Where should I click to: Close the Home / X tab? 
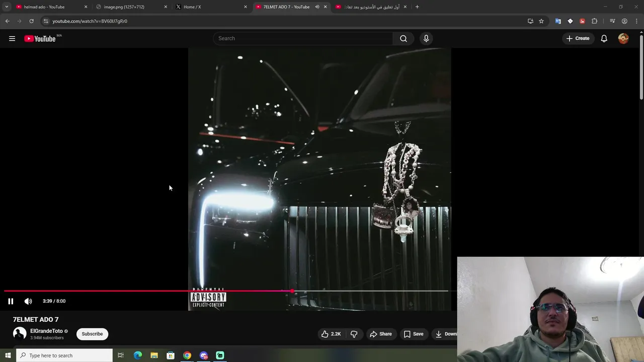coord(246,7)
